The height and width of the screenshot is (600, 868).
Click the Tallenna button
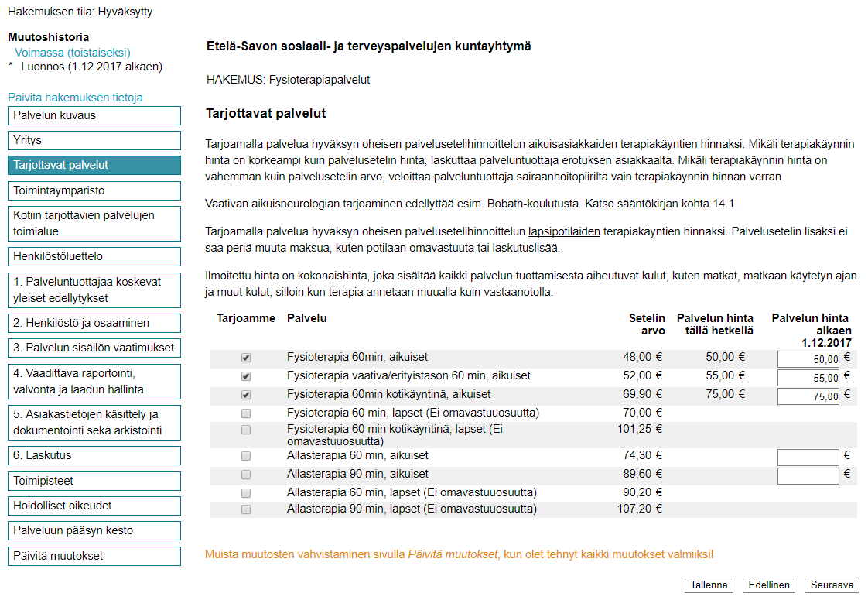tap(709, 585)
